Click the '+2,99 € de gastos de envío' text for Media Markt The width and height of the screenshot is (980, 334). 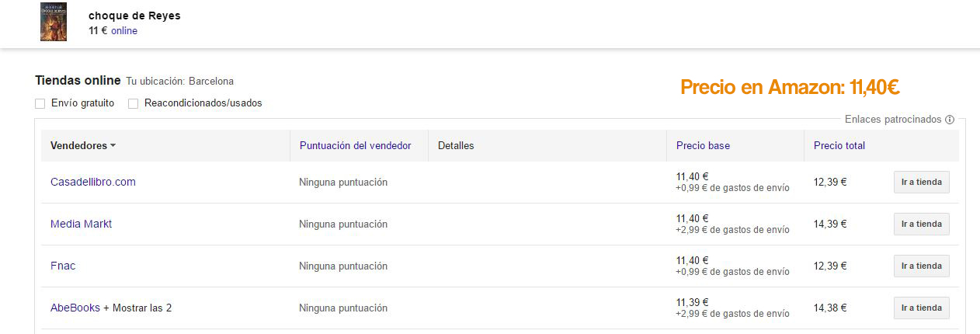733,230
